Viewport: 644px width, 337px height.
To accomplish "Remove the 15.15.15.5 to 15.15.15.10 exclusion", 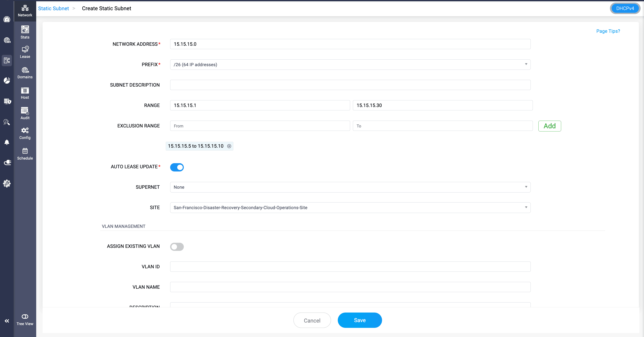I will (229, 146).
